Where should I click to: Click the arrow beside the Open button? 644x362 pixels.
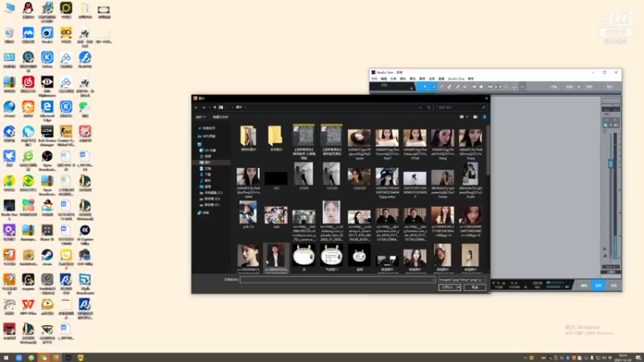(x=458, y=287)
